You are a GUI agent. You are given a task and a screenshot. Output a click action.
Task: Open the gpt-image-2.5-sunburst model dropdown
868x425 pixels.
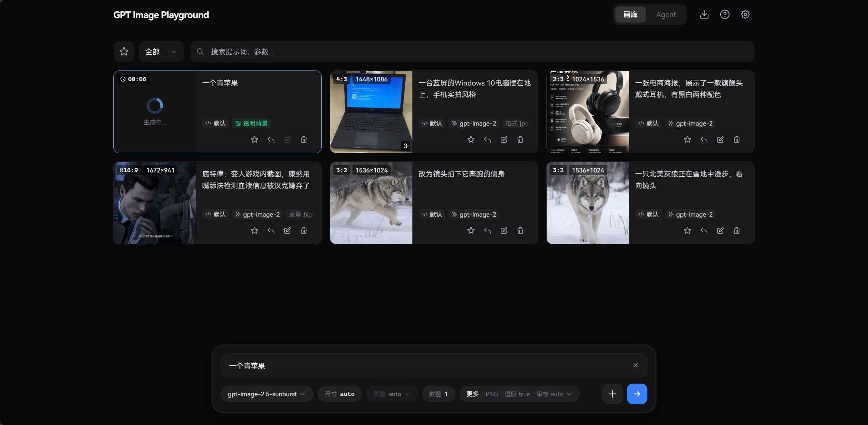(266, 394)
